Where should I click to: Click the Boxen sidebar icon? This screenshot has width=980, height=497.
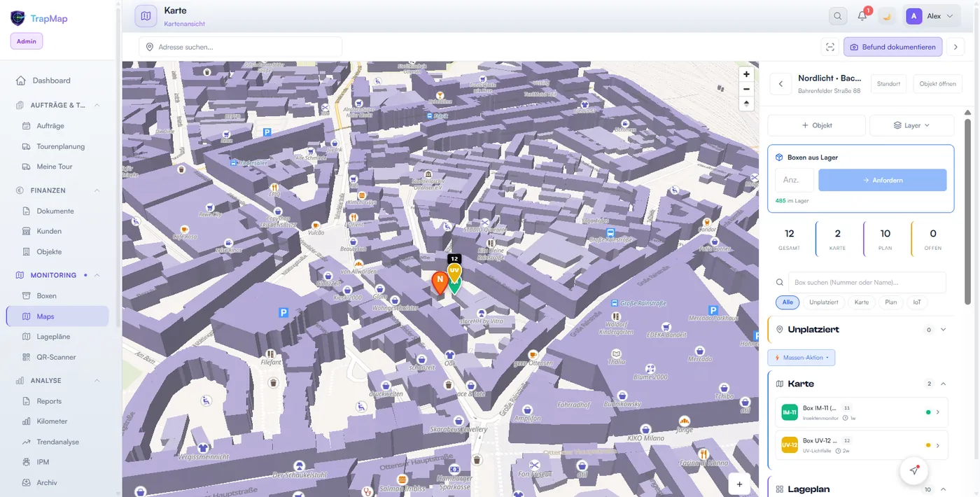[27, 296]
